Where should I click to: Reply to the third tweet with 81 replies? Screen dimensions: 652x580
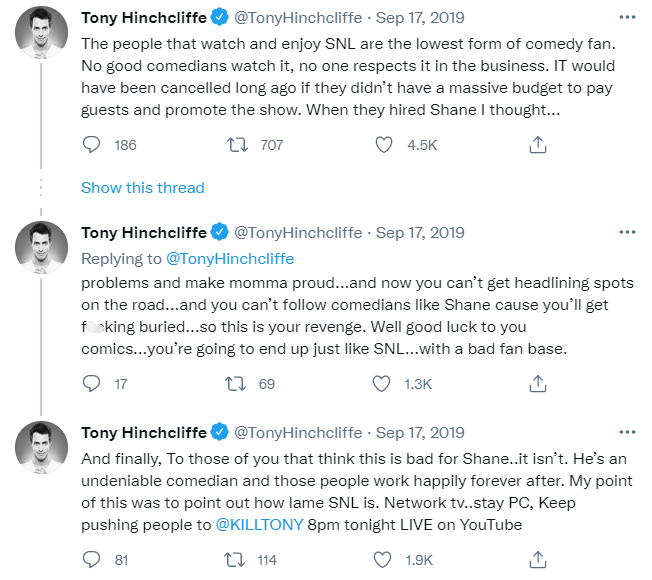point(92,559)
